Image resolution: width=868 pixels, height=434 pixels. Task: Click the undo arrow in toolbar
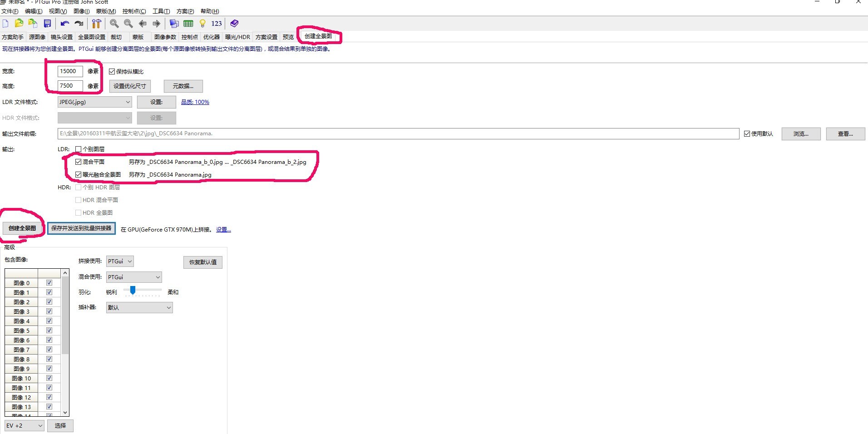coord(65,24)
